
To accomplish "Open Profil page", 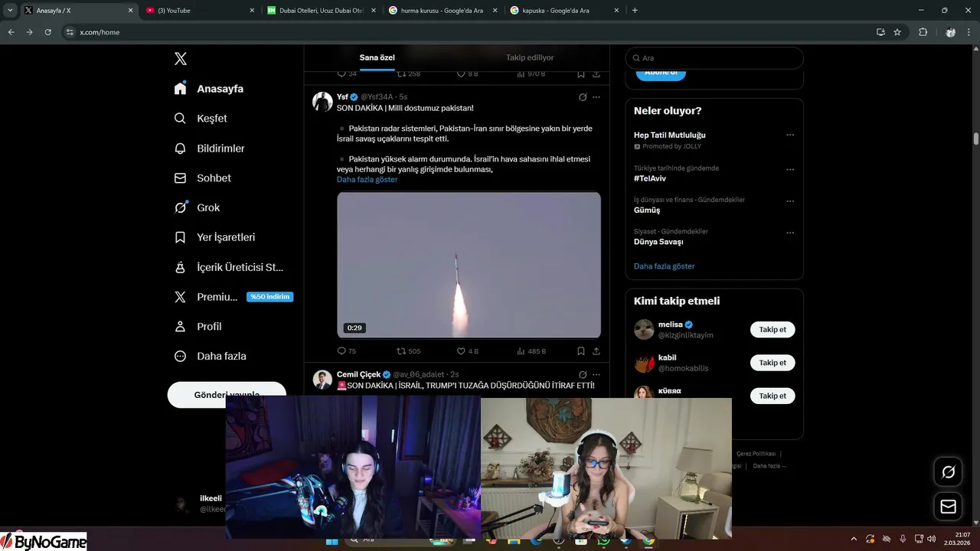I will click(x=198, y=326).
